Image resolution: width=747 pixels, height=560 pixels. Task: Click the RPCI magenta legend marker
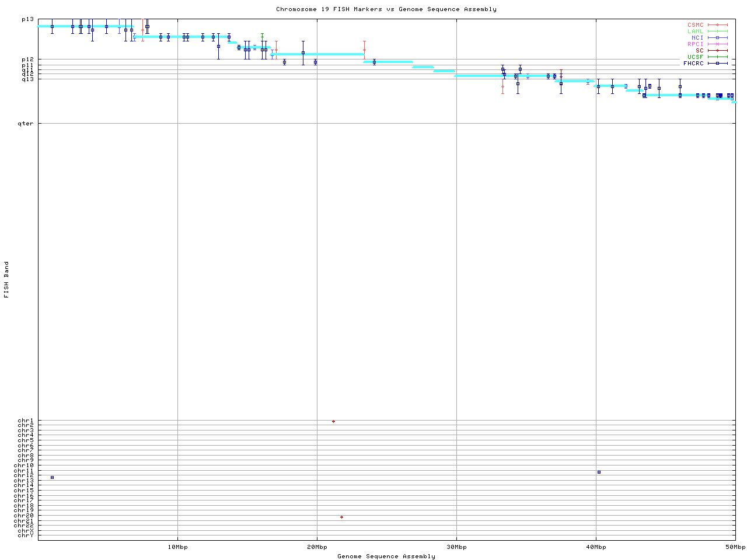[717, 44]
